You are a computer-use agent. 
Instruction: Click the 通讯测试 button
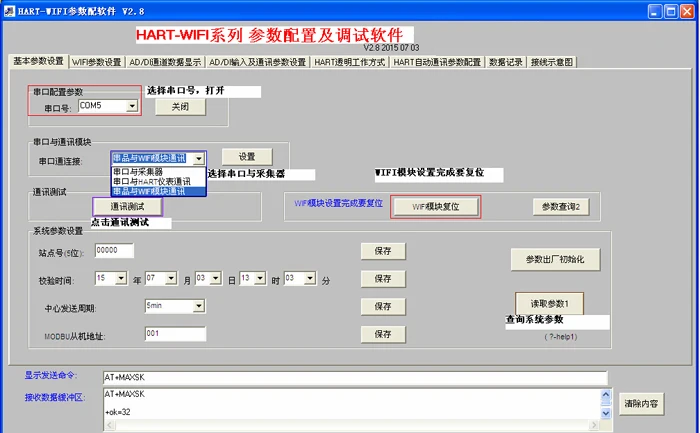point(127,207)
